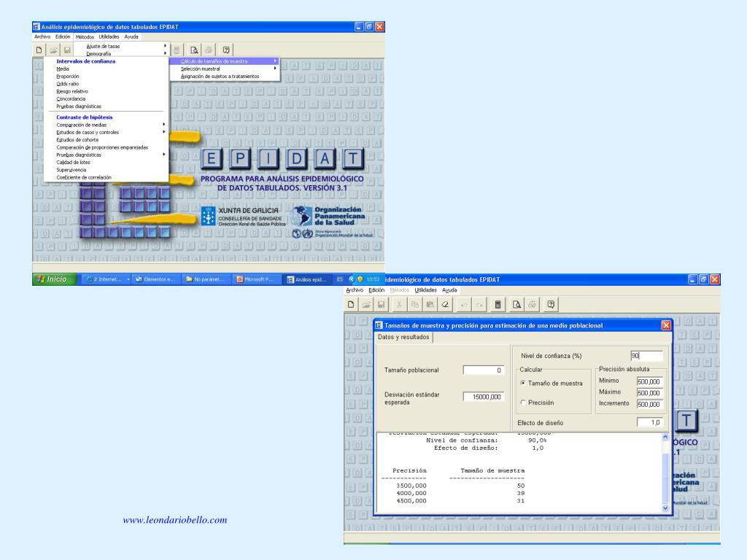Click Open folder icon in lower EPIDAT toolbar
Screen dimensions: 747x560
coord(366,304)
